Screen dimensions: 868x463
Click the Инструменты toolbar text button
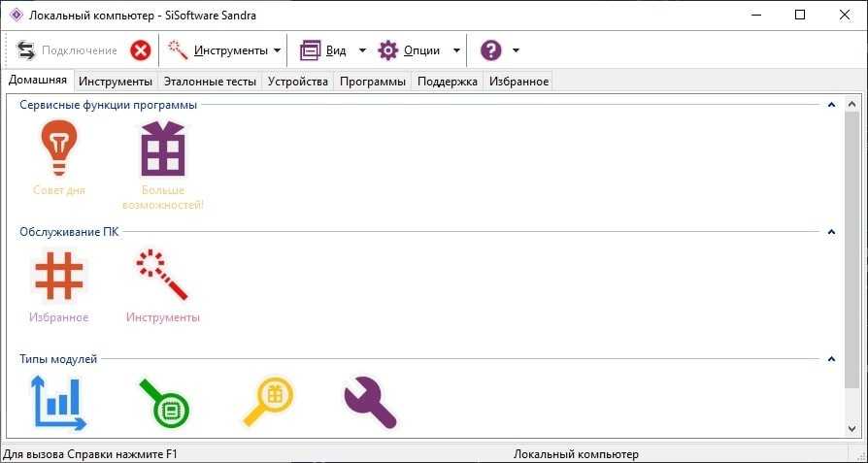(x=231, y=50)
